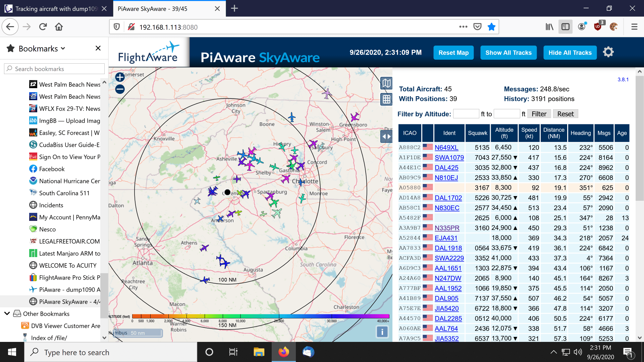Image resolution: width=644 pixels, height=362 pixels.
Task: Toggle the Firefox sidebars icon
Action: (x=566, y=27)
